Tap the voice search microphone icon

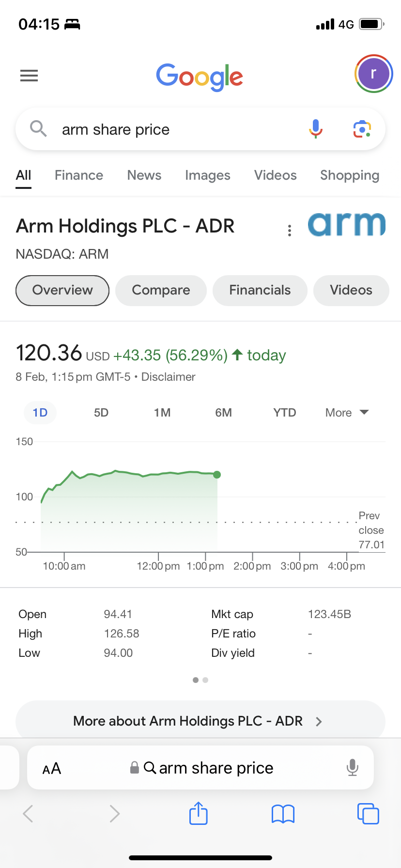pyautogui.click(x=316, y=129)
